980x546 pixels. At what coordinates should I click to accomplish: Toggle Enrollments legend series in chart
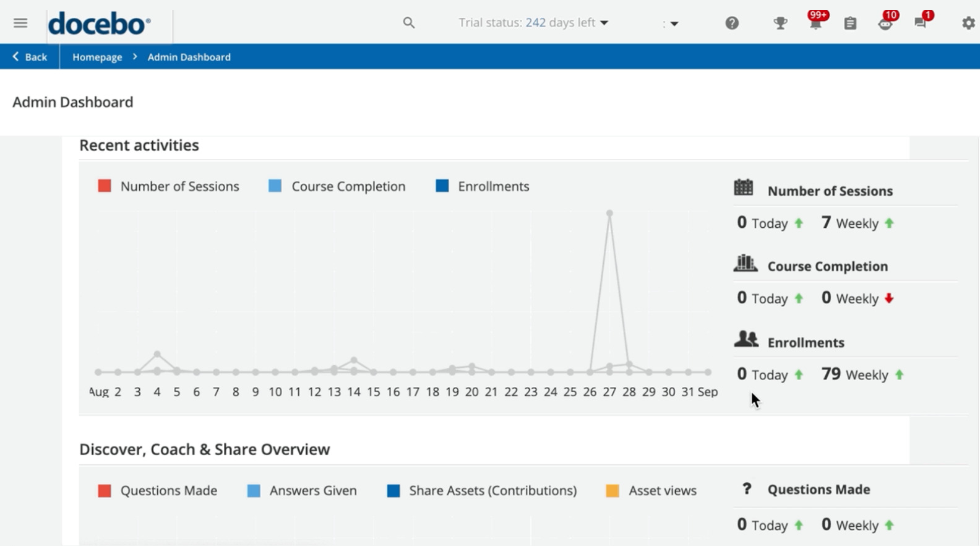click(483, 186)
